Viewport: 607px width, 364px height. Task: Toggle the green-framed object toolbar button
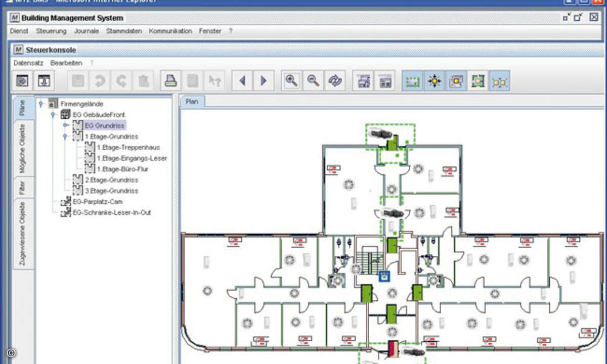coord(478,80)
